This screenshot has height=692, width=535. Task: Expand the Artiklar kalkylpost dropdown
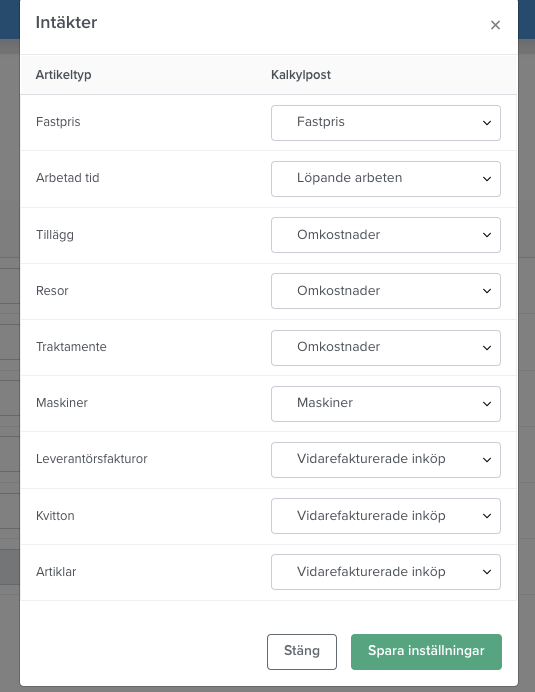pyautogui.click(x=386, y=572)
